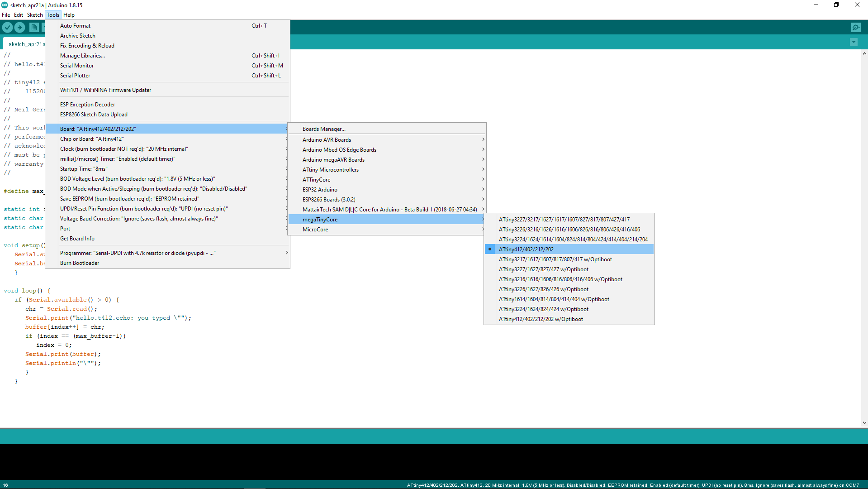Select ATtiny3224/1624/824/424 w/Optiboot

[x=569, y=309]
